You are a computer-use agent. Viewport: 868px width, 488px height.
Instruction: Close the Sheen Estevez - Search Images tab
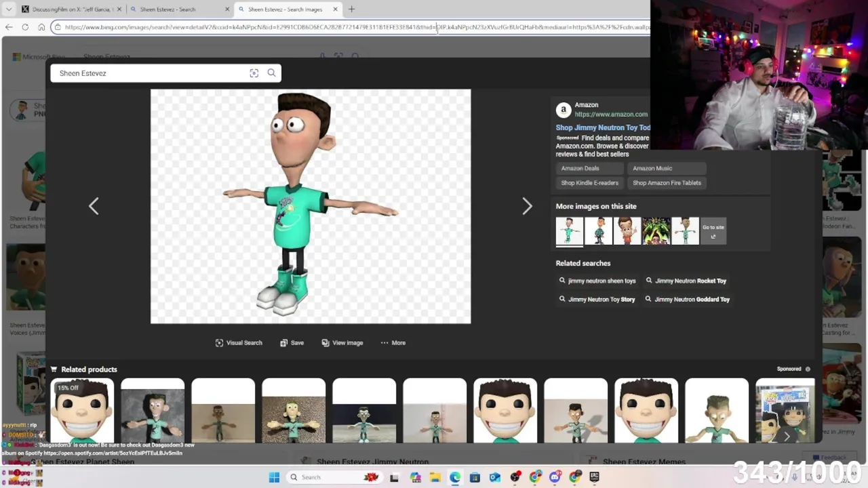pos(335,9)
